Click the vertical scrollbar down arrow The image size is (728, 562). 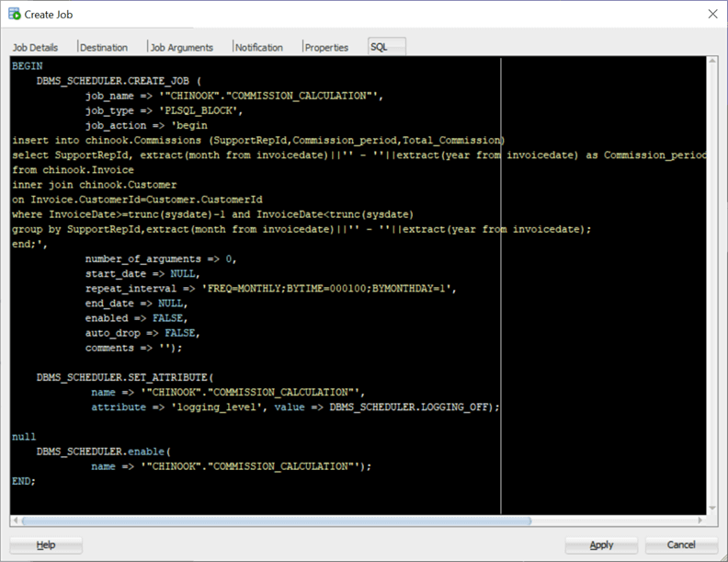(712, 508)
